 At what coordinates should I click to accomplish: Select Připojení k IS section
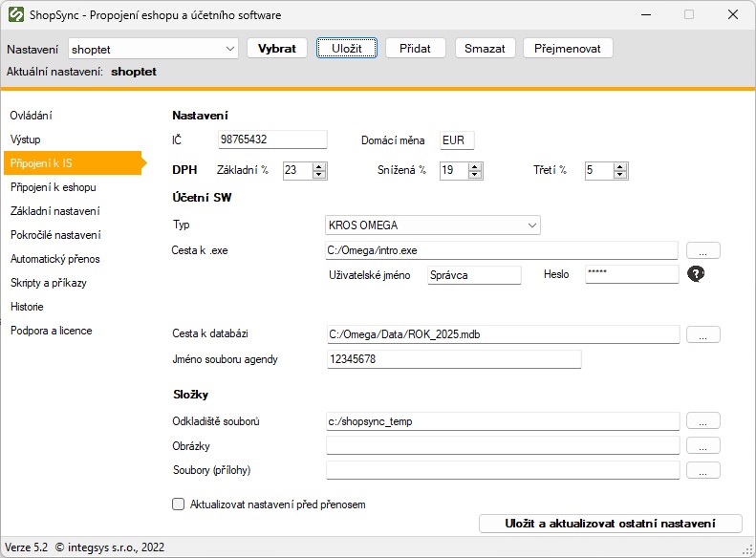[x=75, y=162]
